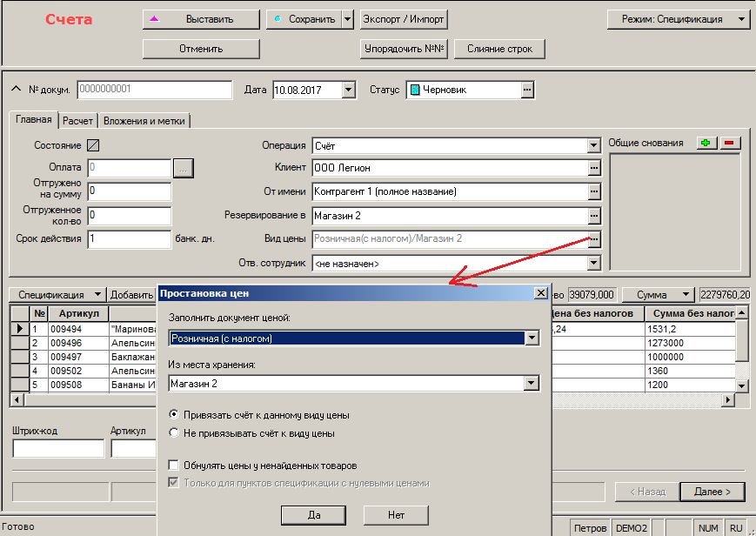Click the Штрих-код input field
Image resolution: width=756 pixels, height=536 pixels.
pos(58,448)
